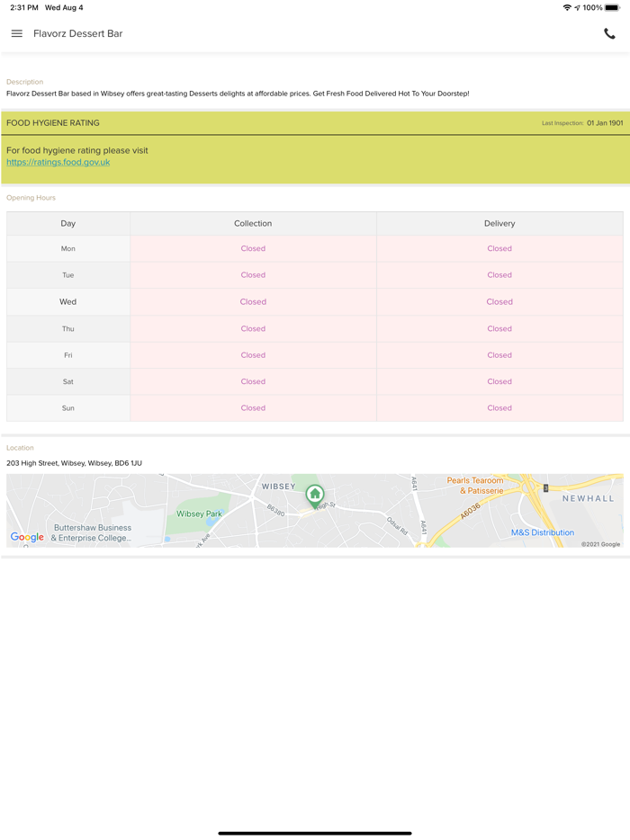Image resolution: width=630 pixels, height=840 pixels.
Task: Select Sat collection Closed cell
Action: pos(253,381)
